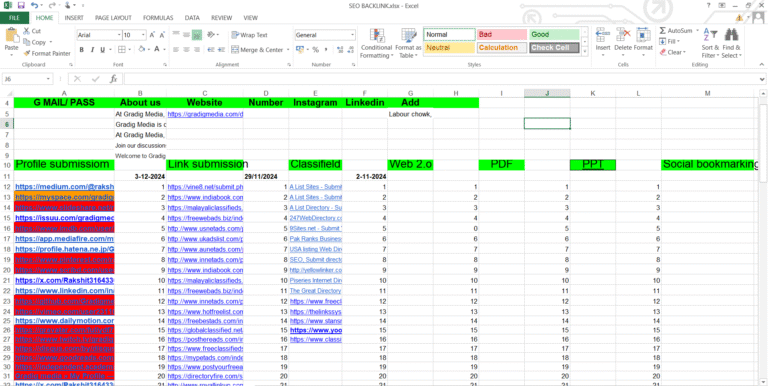The height and width of the screenshot is (386, 768).
Task: Click the View tab
Action: pos(250,18)
